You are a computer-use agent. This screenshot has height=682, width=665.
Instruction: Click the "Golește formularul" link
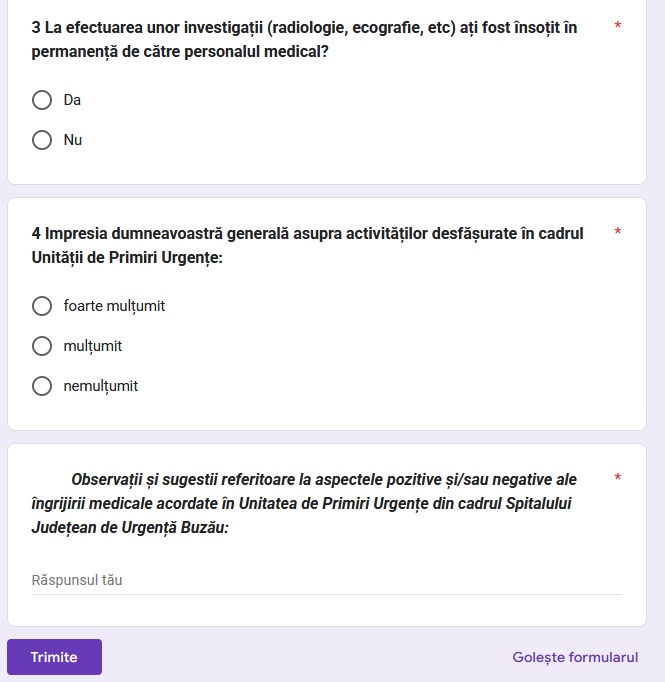575,657
